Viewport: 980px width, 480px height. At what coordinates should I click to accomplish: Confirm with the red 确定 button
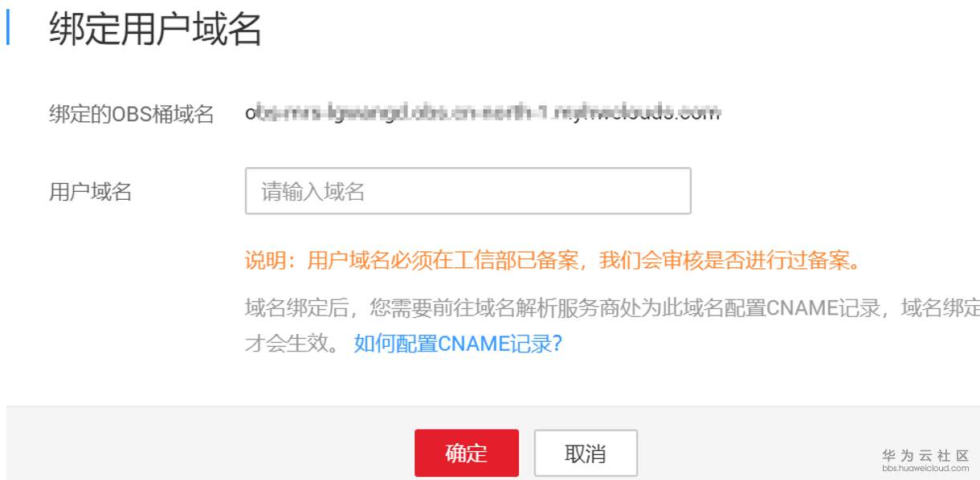point(466,454)
